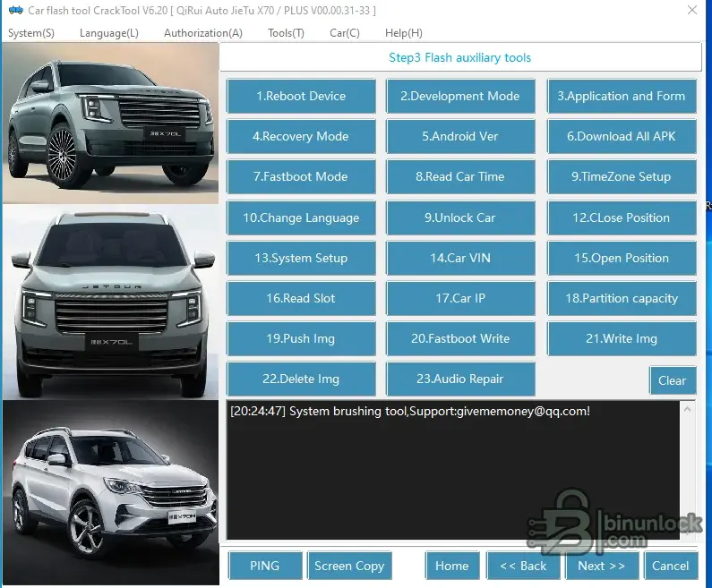Click the Jetour X70L front-view photo

click(x=110, y=302)
